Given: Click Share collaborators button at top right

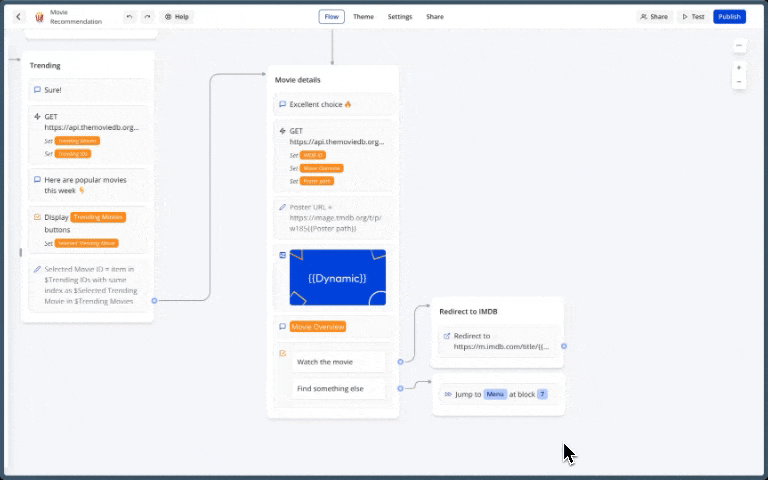Looking at the screenshot, I should tap(654, 17).
